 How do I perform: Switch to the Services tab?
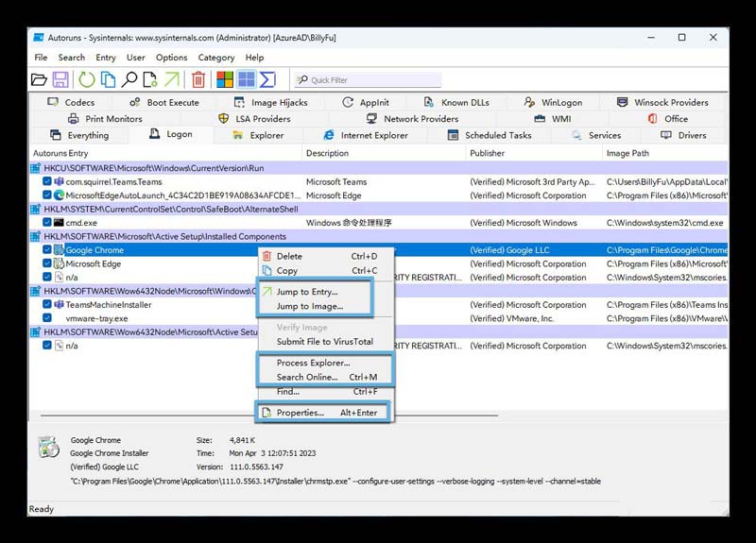596,135
